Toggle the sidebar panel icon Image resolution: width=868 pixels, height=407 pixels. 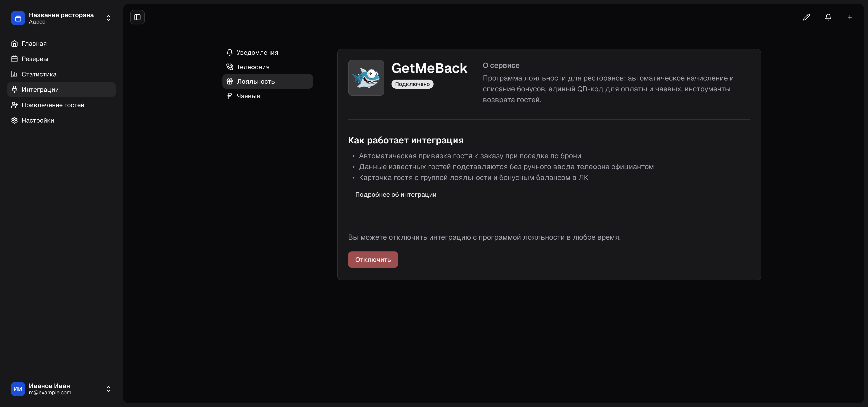click(137, 17)
